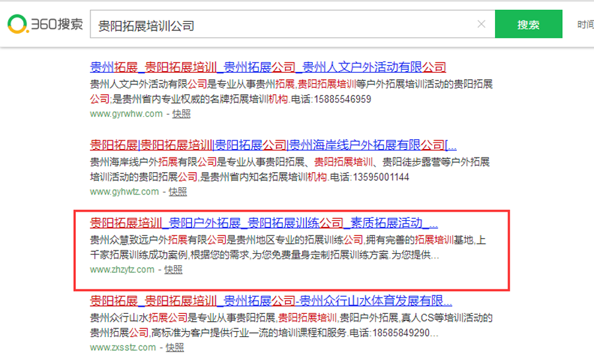Open 快照 next to www.gyrwhw.com

coord(181,113)
